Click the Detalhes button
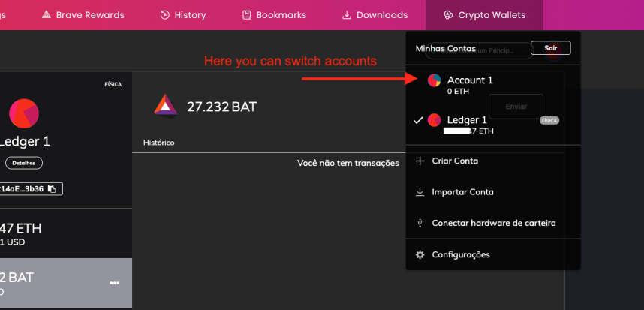This screenshot has width=644, height=310. (x=24, y=163)
